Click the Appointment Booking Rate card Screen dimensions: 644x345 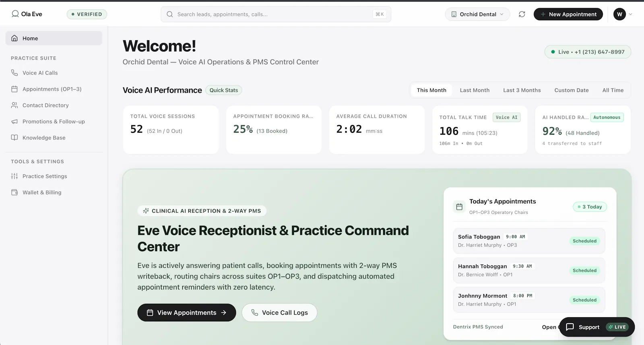(274, 130)
